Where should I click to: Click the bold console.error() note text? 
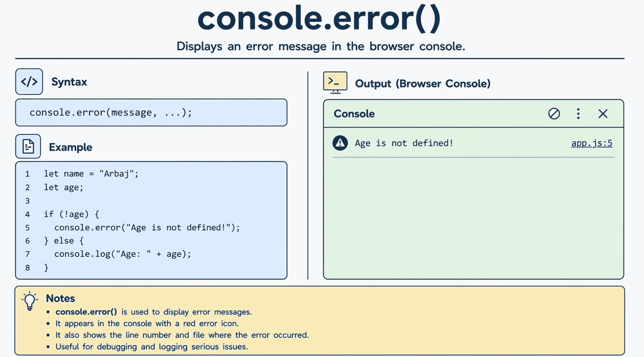[x=86, y=312]
